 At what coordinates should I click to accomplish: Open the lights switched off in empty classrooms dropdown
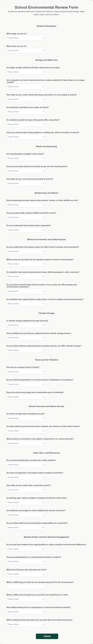26,72
